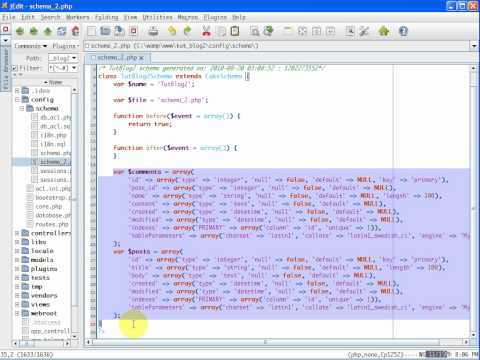Click the editor horizontal scrollbar
Viewport: 480px width, 360px height.
tap(276, 342)
